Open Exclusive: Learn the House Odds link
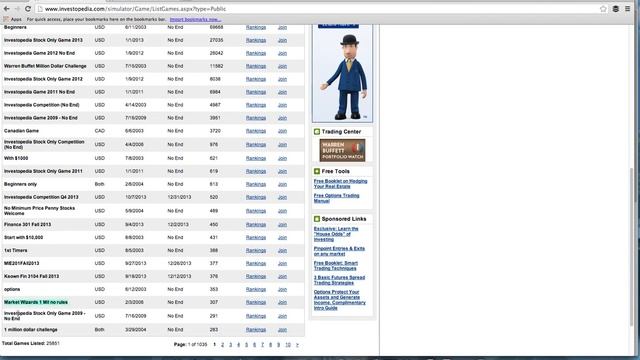 tap(336, 234)
